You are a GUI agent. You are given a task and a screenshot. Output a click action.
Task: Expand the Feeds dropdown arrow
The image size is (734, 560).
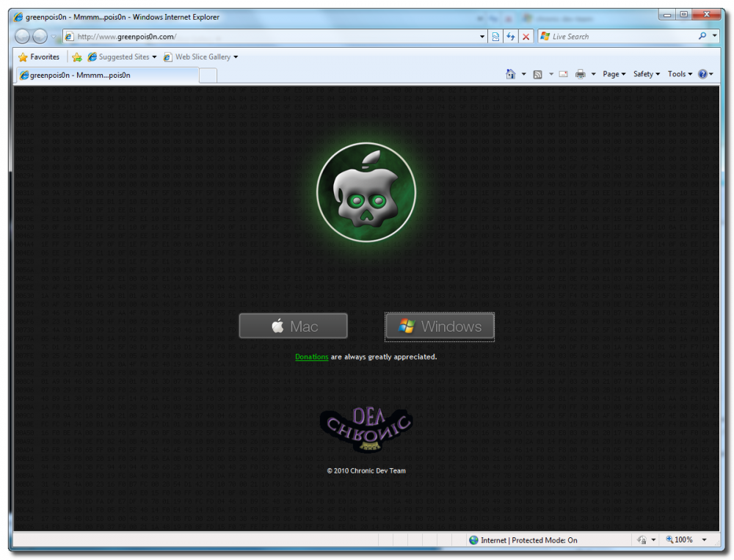coord(551,74)
